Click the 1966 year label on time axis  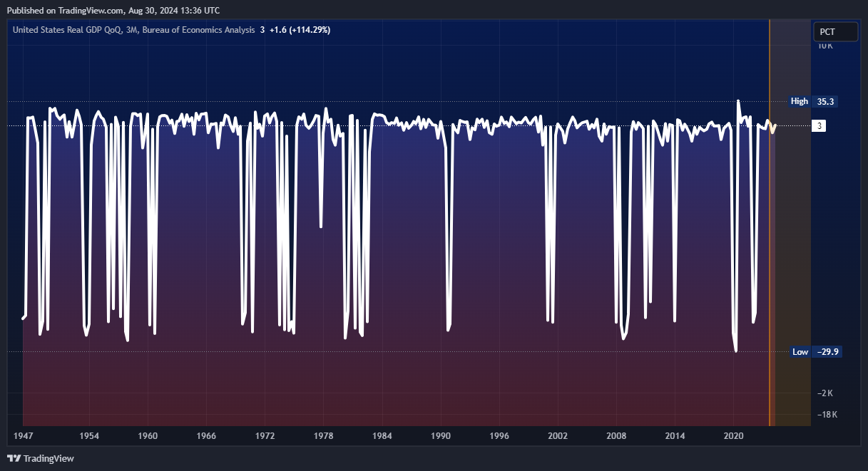click(206, 435)
